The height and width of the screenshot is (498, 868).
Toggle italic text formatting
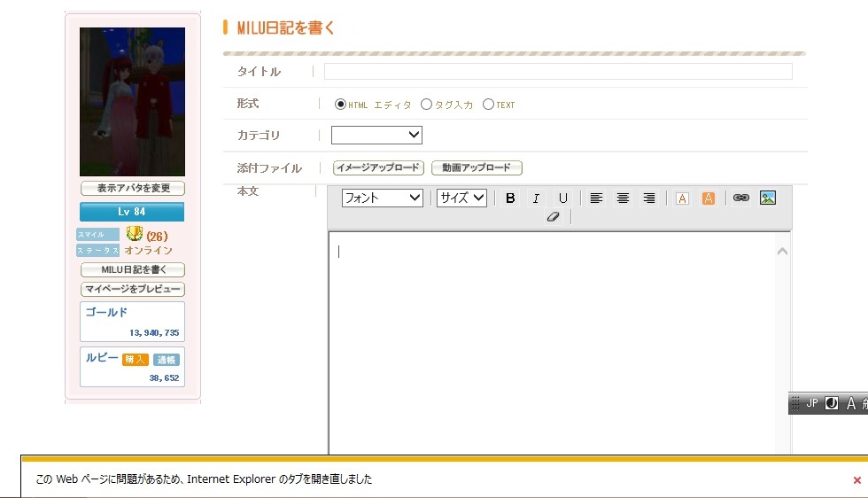[x=536, y=198]
